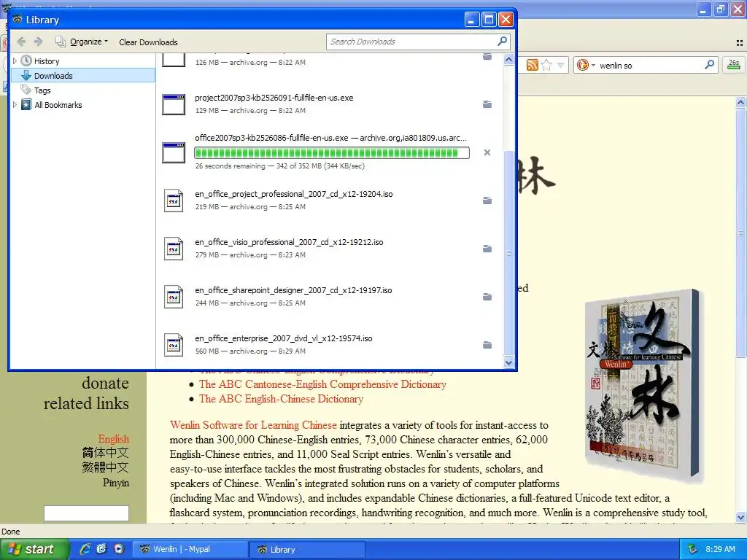The width and height of the screenshot is (747, 560).
Task: Switch language to English
Action: pos(113,438)
